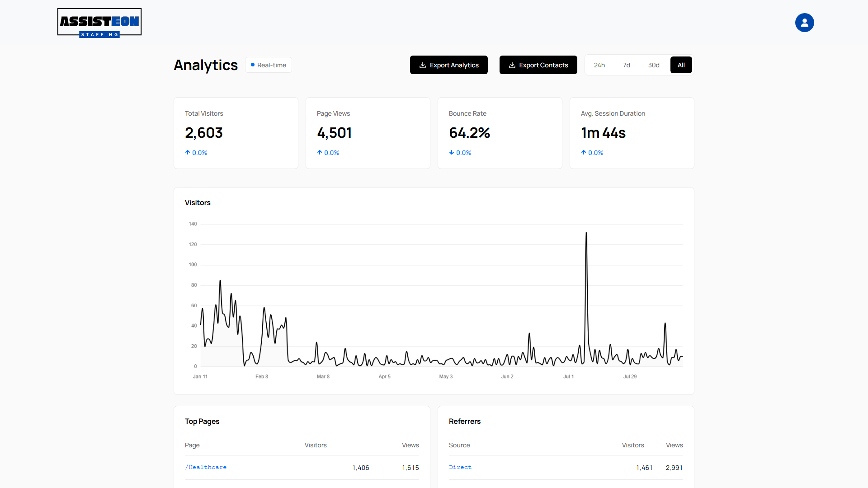
Task: Select the All time range
Action: (x=681, y=65)
